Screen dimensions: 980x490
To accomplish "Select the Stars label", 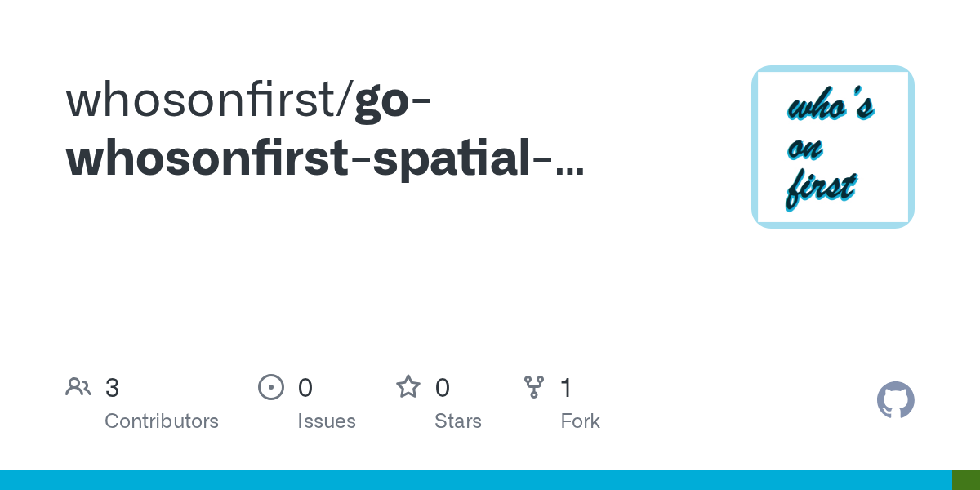I will (458, 421).
